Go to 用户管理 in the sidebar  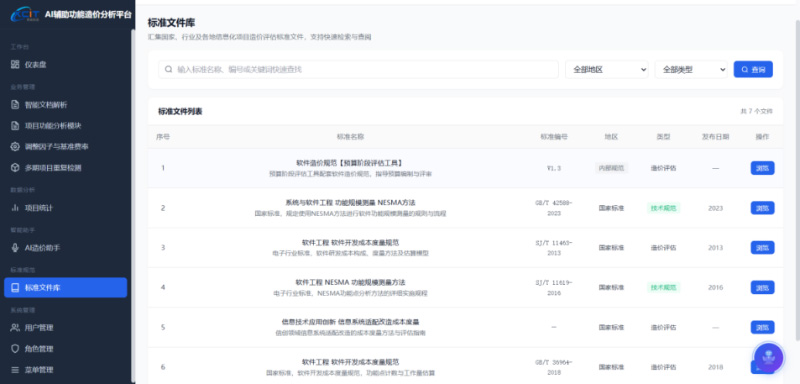coord(65,328)
